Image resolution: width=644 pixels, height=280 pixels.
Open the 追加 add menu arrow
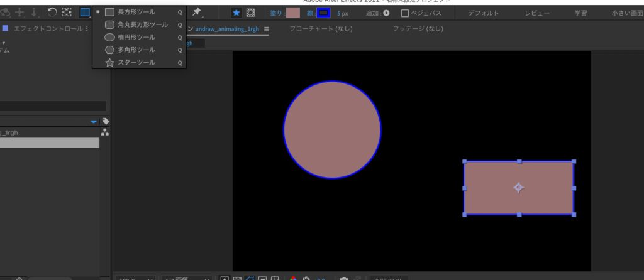[386, 13]
